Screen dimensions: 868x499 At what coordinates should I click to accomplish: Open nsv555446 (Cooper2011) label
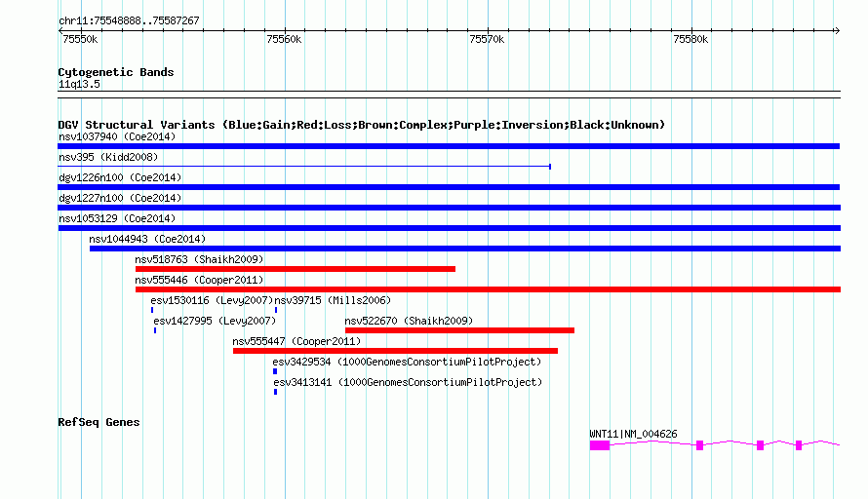pyautogui.click(x=199, y=280)
